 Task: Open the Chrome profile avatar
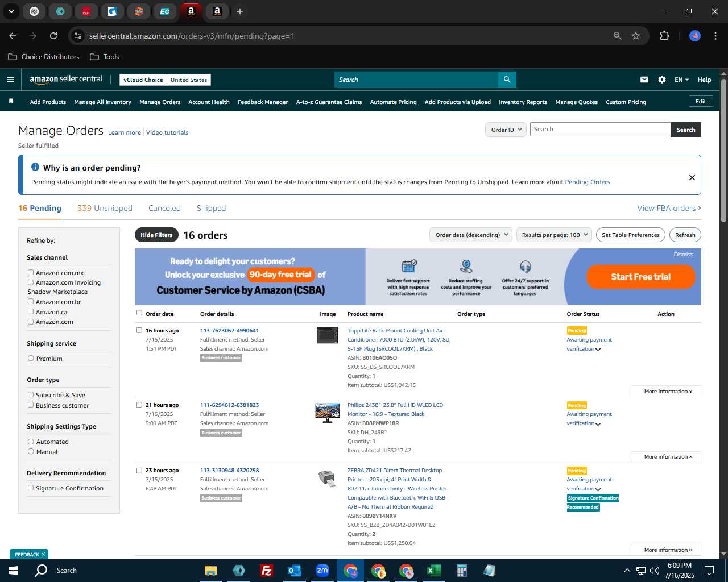click(x=695, y=36)
